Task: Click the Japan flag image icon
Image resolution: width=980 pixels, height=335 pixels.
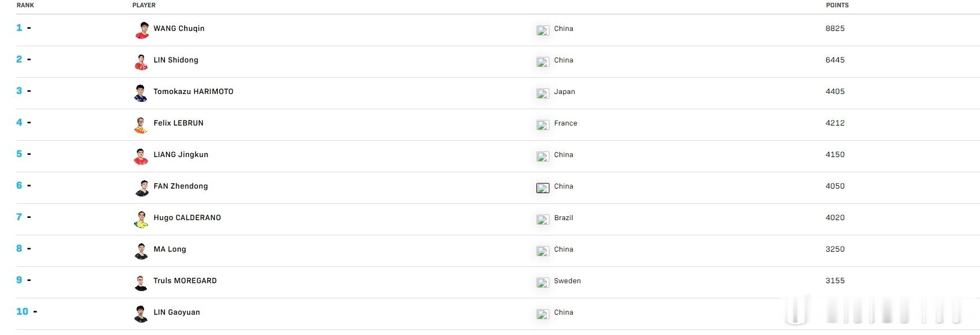Action: click(x=543, y=93)
